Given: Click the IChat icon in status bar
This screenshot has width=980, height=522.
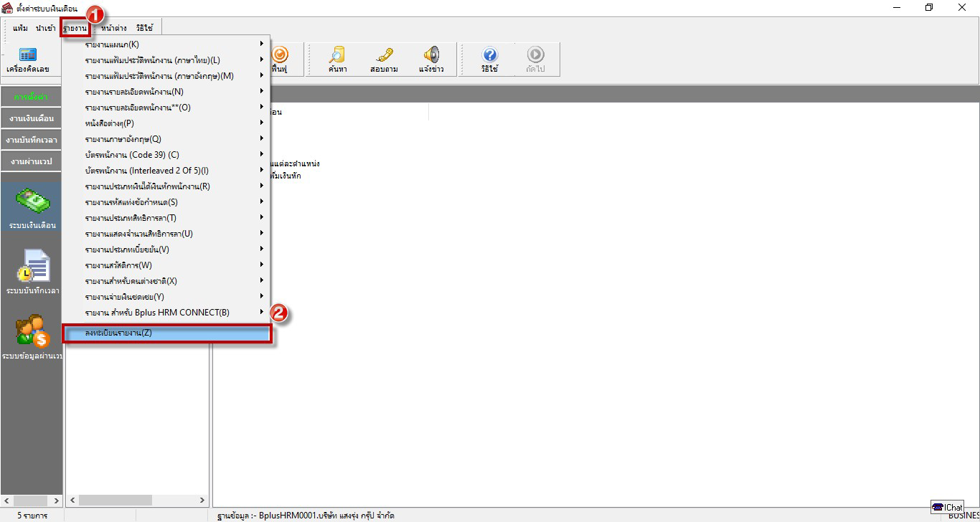Looking at the screenshot, I should click(947, 507).
